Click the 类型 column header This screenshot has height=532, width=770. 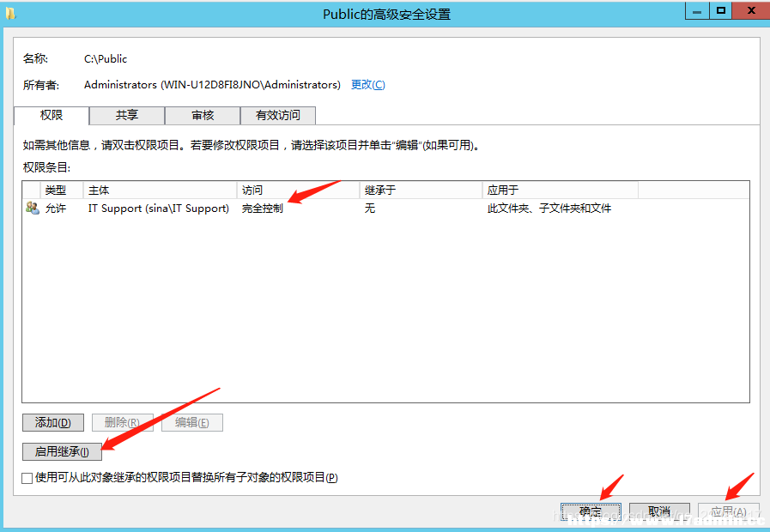[62, 190]
